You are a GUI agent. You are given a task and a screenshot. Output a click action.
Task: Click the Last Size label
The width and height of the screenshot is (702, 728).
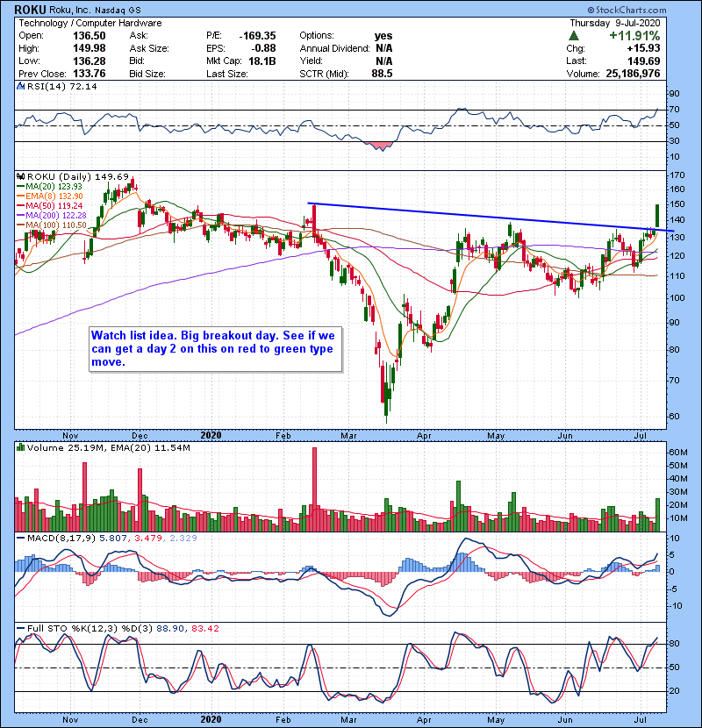click(226, 74)
